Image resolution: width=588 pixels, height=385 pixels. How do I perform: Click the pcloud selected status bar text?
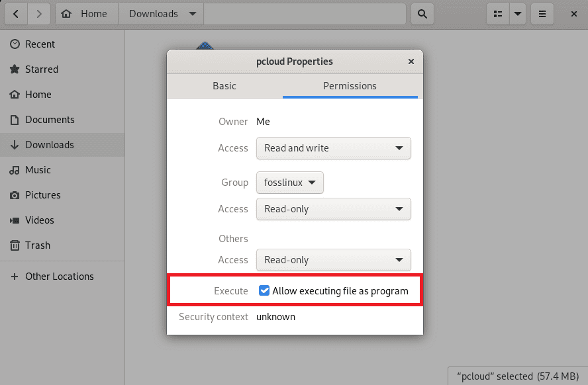518,376
